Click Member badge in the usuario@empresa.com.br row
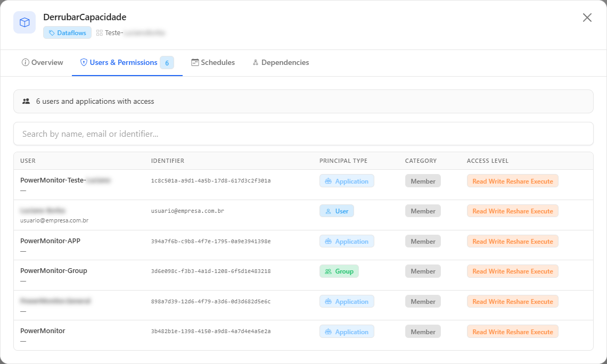Image resolution: width=607 pixels, height=364 pixels. (x=423, y=211)
